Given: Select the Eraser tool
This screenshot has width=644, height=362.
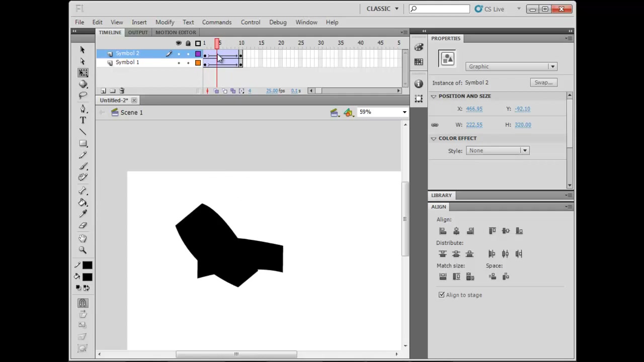Looking at the screenshot, I should click(83, 226).
